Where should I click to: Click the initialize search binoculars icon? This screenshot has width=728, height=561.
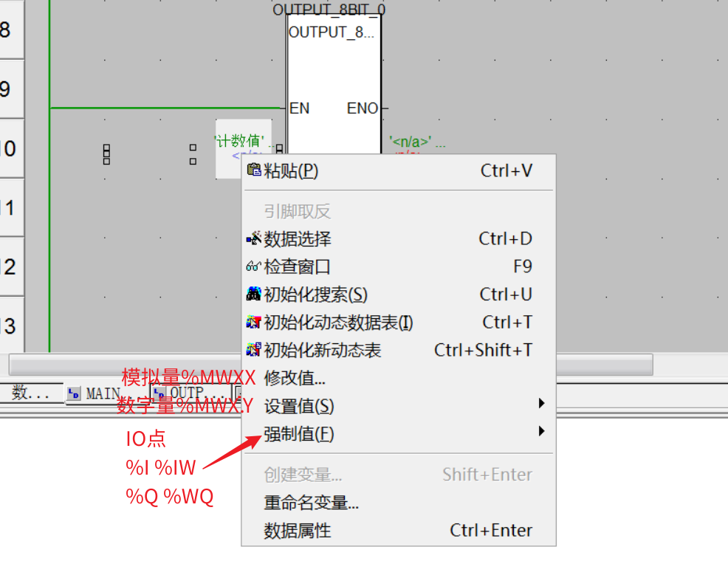tap(253, 294)
